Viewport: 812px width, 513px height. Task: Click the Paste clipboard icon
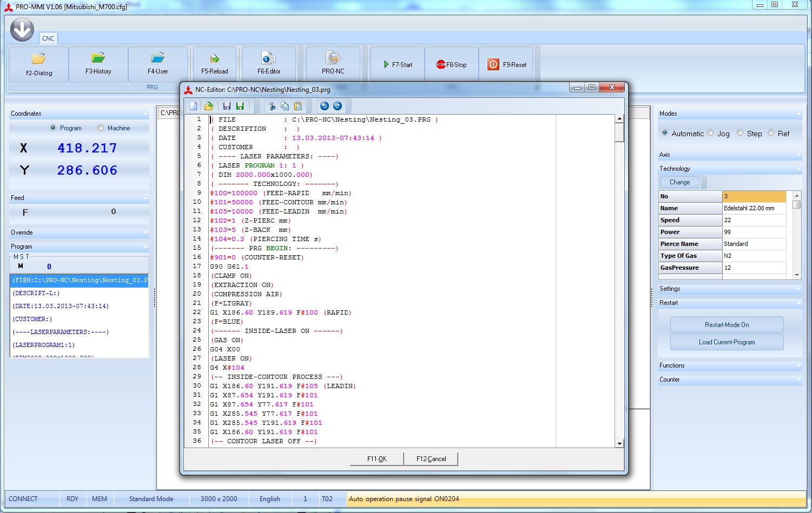pyautogui.click(x=298, y=106)
